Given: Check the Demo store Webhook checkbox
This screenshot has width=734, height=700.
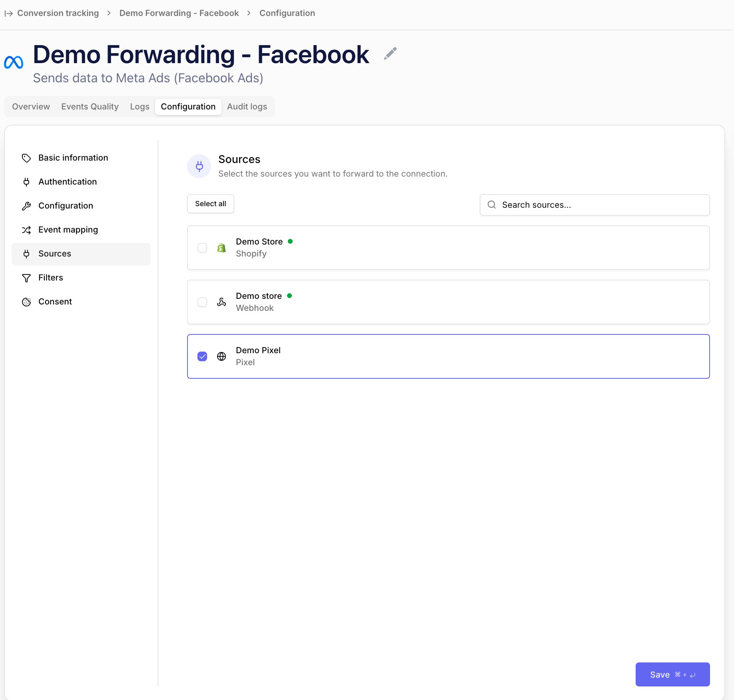Looking at the screenshot, I should [x=202, y=302].
